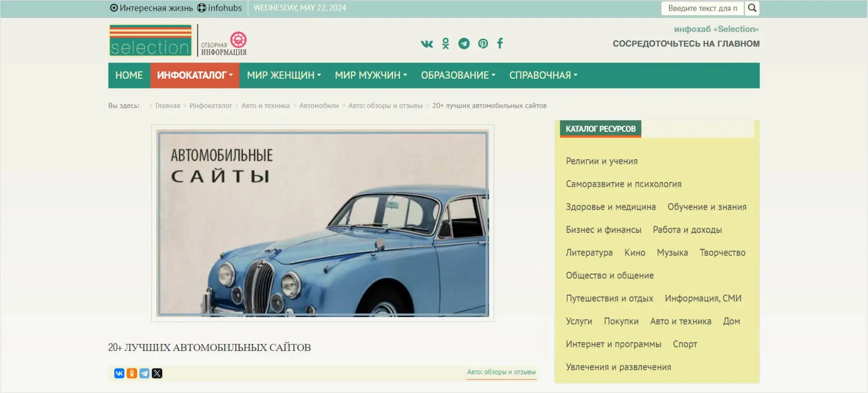Open Работа и доходы catalog link

688,230
